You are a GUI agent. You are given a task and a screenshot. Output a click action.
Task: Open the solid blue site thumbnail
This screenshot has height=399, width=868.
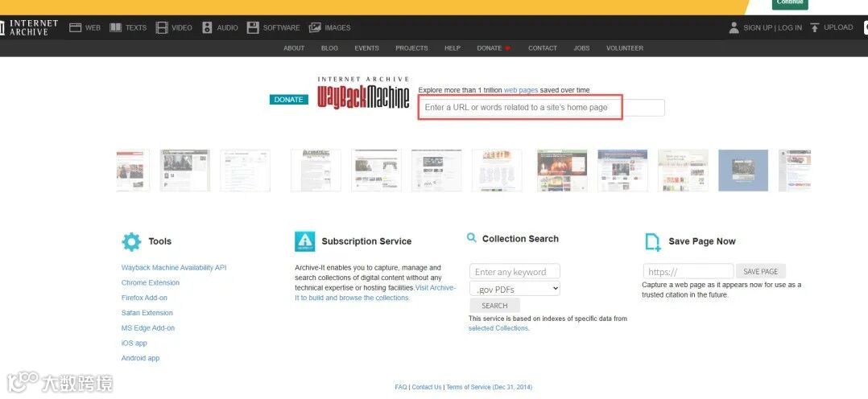[743, 171]
